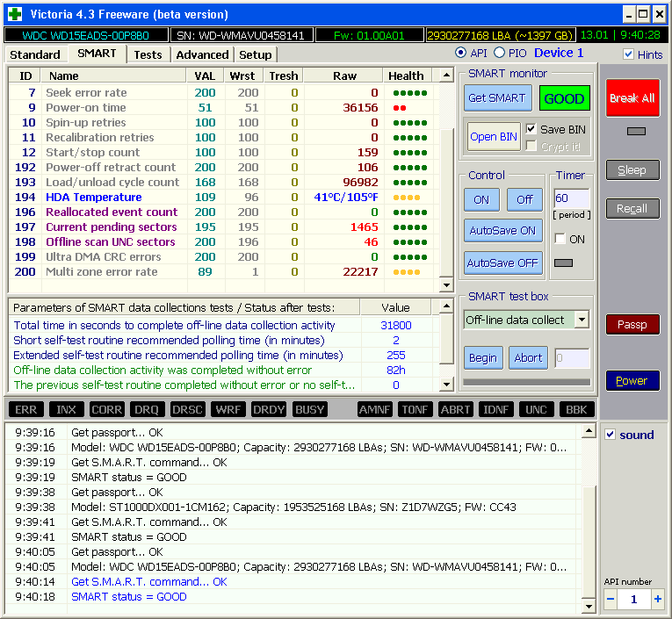The width and height of the screenshot is (672, 619).
Task: Click the SMART control Off button
Action: (524, 199)
